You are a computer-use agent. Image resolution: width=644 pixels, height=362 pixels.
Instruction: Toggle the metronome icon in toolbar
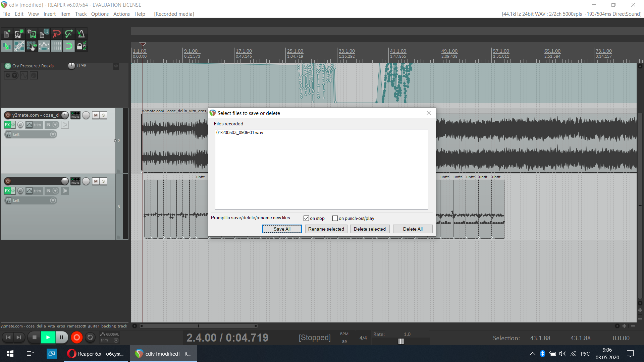coord(81,34)
